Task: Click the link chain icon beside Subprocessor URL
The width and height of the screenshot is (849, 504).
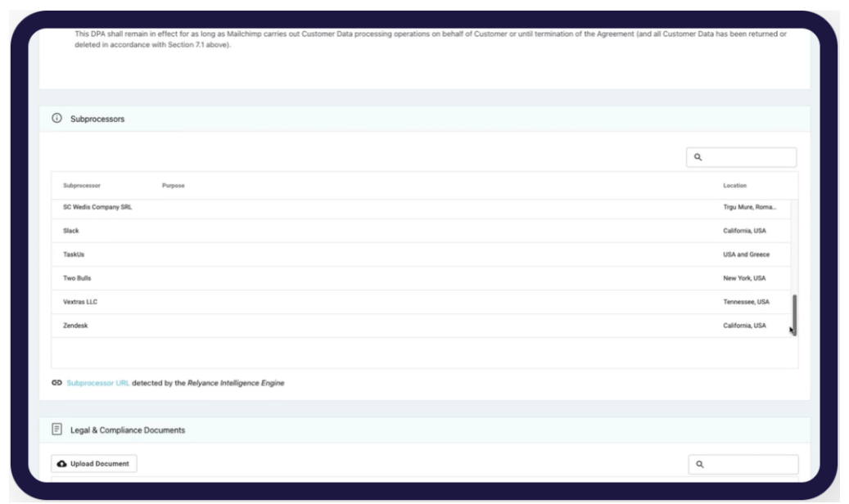Action: (x=56, y=383)
